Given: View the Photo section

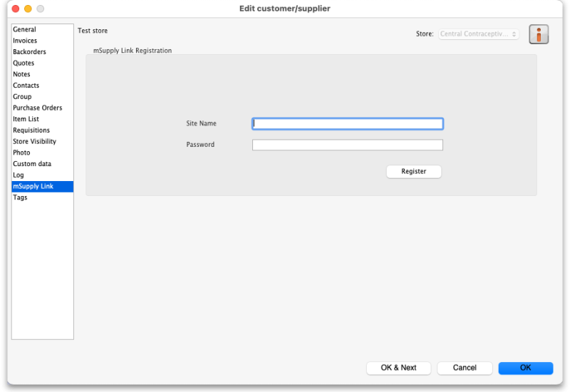Looking at the screenshot, I should pos(21,153).
